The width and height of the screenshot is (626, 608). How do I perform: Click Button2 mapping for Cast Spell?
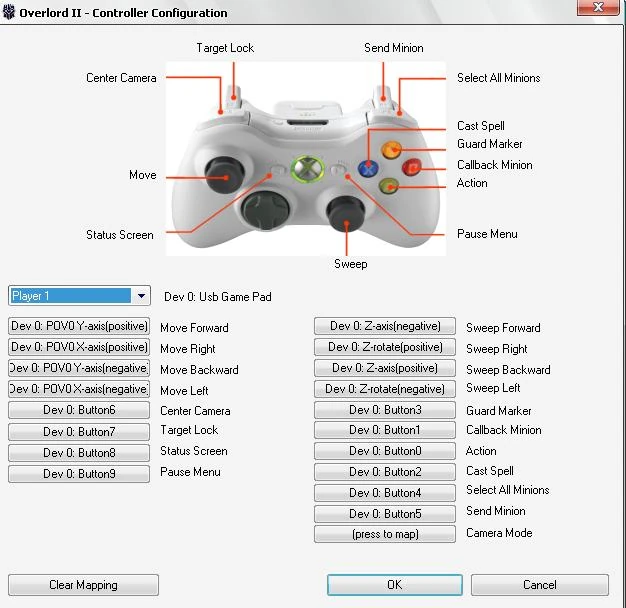pos(385,472)
